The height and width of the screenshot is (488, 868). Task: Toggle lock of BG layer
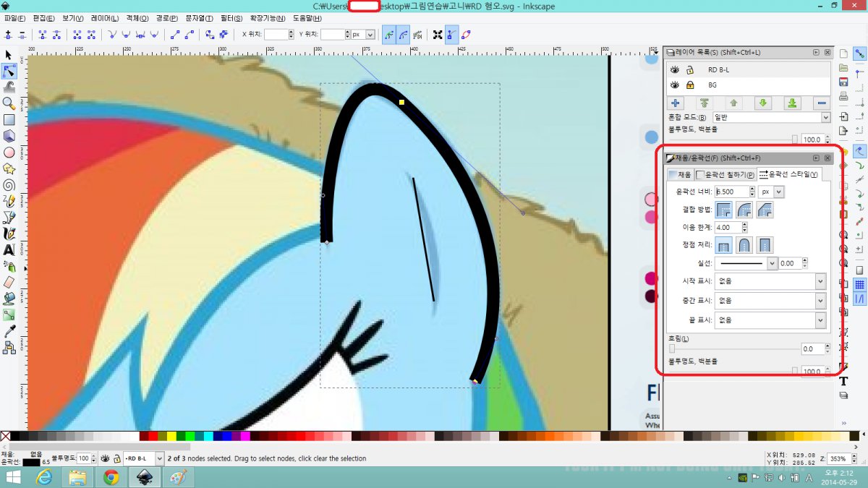tap(690, 85)
